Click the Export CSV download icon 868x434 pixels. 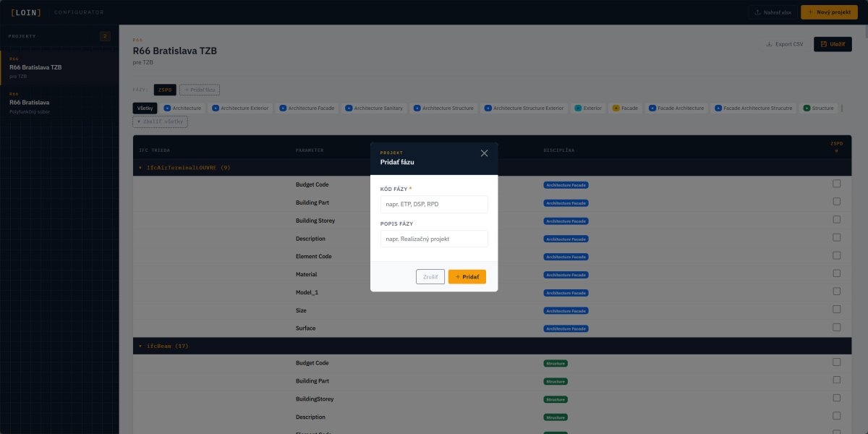[x=769, y=44]
